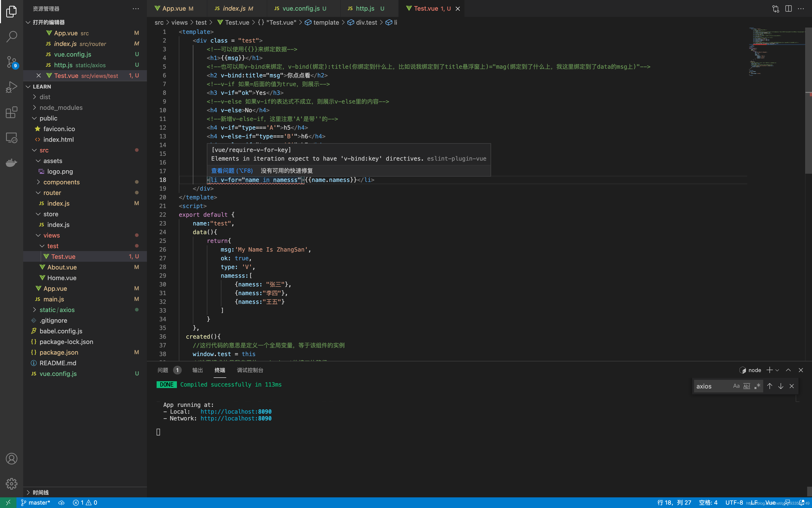Go to previous match in terminal find
Viewport: 812px width, 508px height.
770,386
